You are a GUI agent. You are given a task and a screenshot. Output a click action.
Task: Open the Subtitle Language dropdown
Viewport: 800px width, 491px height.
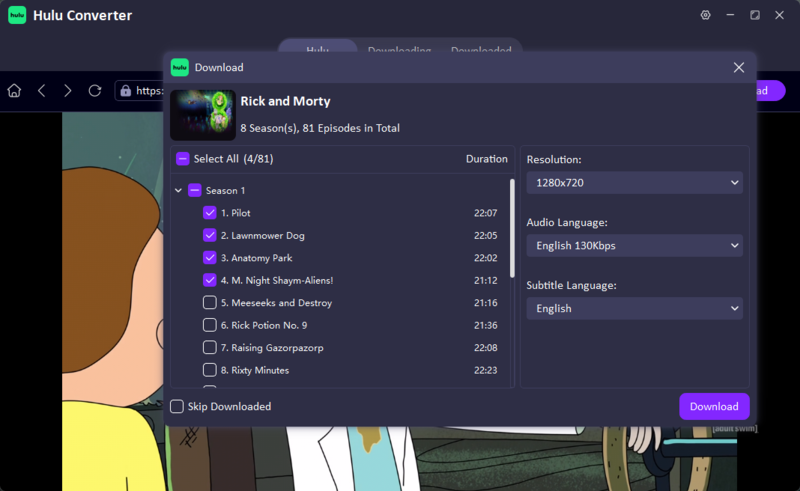pyautogui.click(x=635, y=308)
